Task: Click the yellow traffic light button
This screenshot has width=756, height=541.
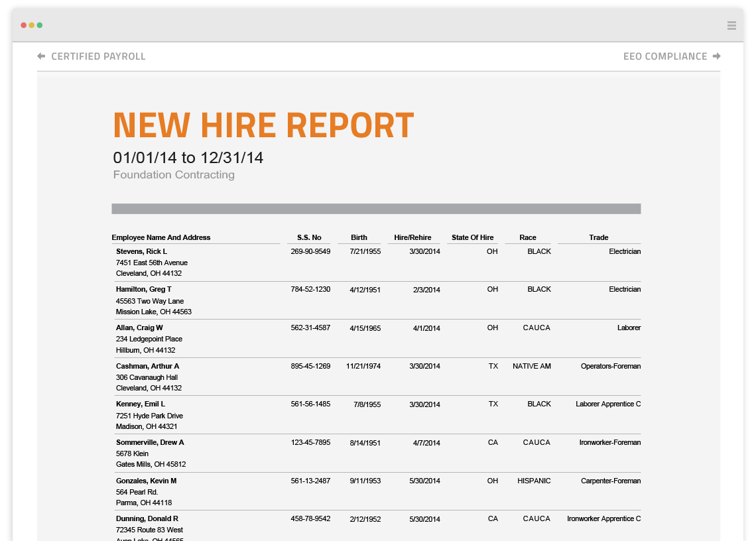Action: click(x=31, y=25)
